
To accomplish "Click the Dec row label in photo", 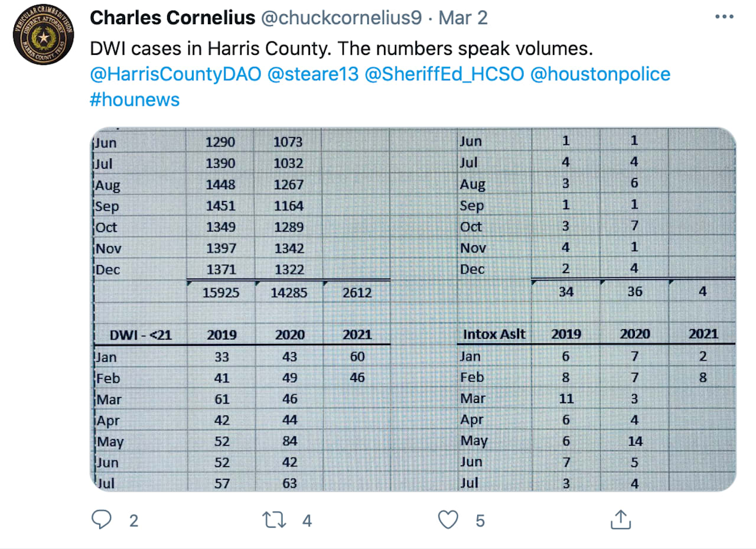I will pyautogui.click(x=107, y=269).
